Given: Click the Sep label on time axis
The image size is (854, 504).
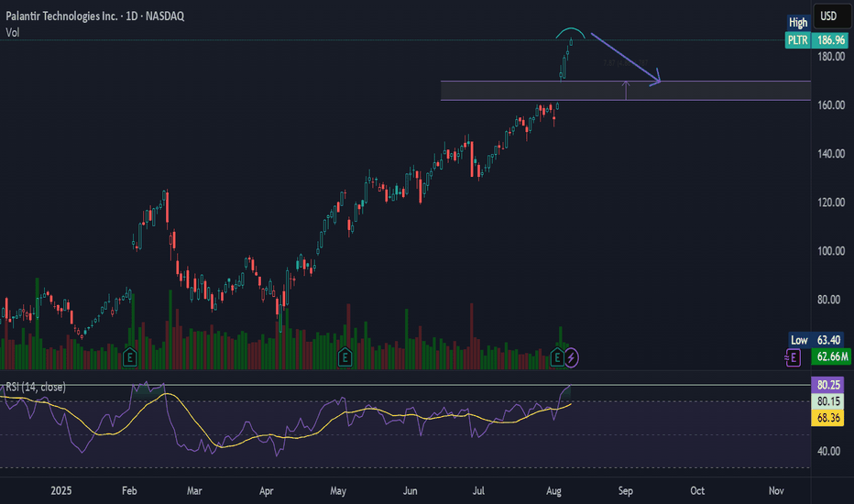Looking at the screenshot, I should tap(625, 491).
